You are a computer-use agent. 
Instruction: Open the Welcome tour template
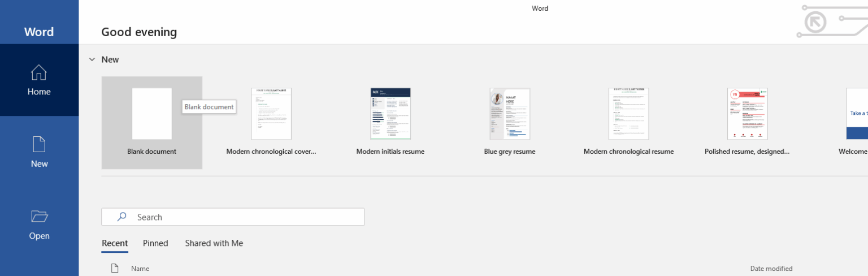(857, 123)
